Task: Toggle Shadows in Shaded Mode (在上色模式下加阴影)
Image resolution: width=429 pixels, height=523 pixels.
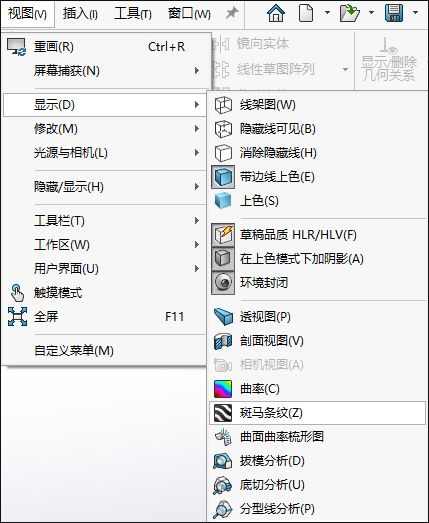Action: (x=223, y=259)
